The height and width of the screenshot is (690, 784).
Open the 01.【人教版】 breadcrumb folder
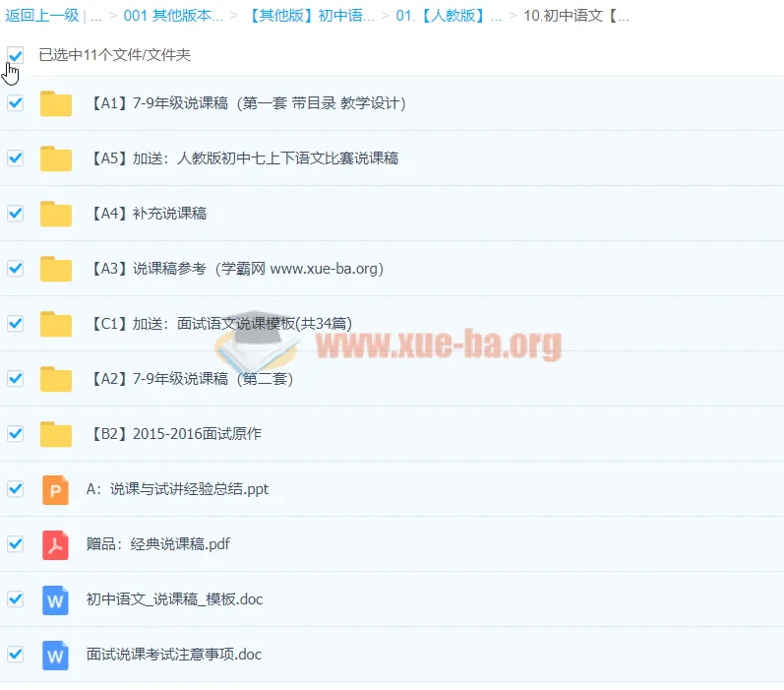coord(449,16)
